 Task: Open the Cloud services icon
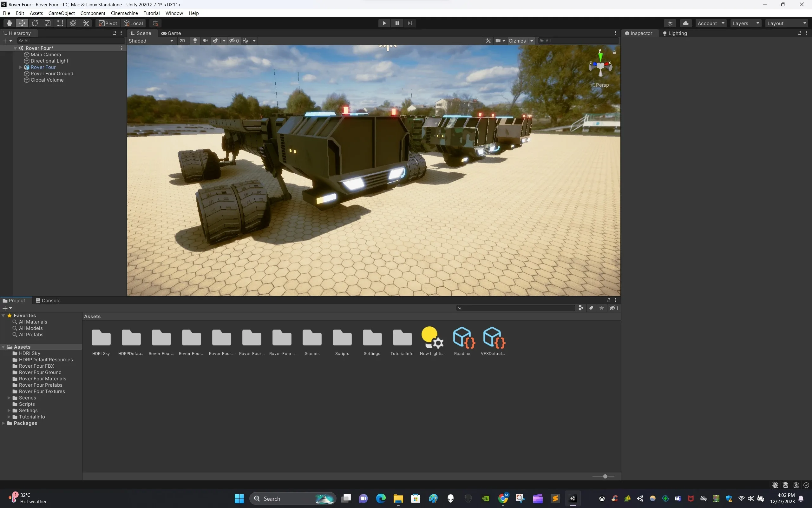click(686, 23)
